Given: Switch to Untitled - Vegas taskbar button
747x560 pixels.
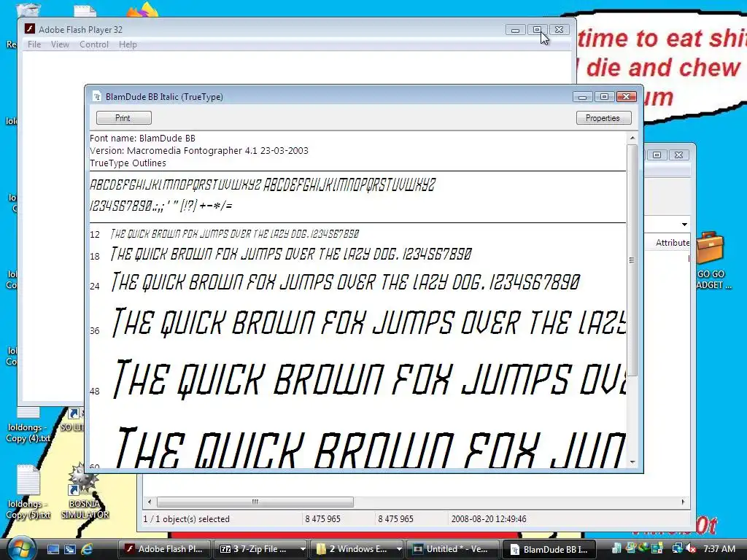Looking at the screenshot, I should [452, 549].
